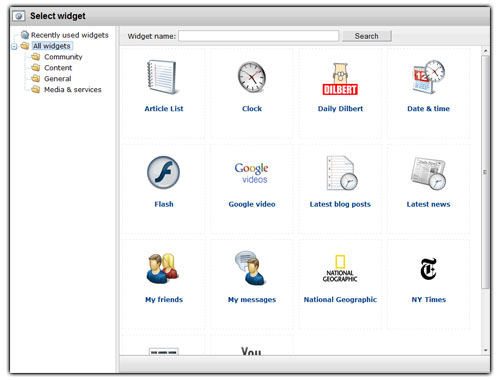This screenshot has height=380, width=500.
Task: Click the Media & services folder icon
Action: point(36,89)
